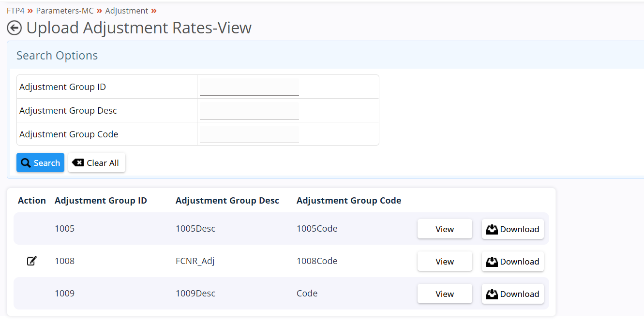Screen dimensions: 644x324
Task: Download rates for group 1005
Action: click(x=513, y=229)
